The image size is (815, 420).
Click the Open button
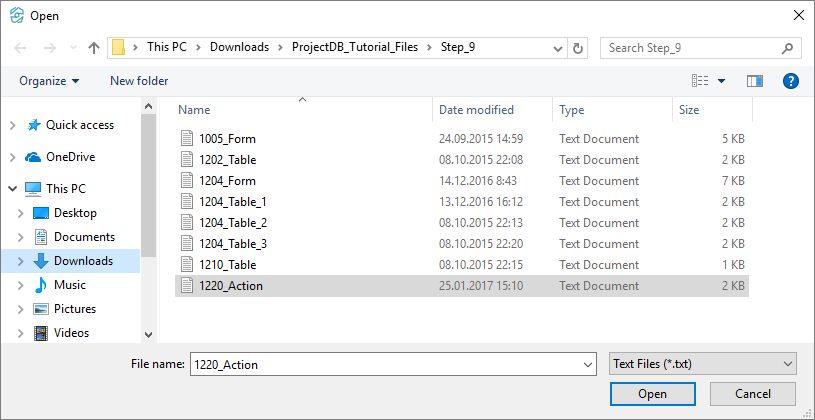click(652, 394)
